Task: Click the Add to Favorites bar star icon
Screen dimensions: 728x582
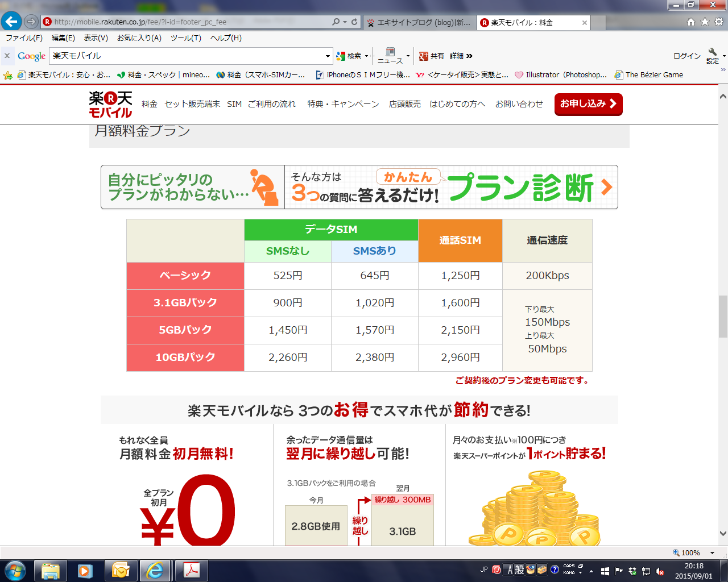Action: [x=8, y=75]
